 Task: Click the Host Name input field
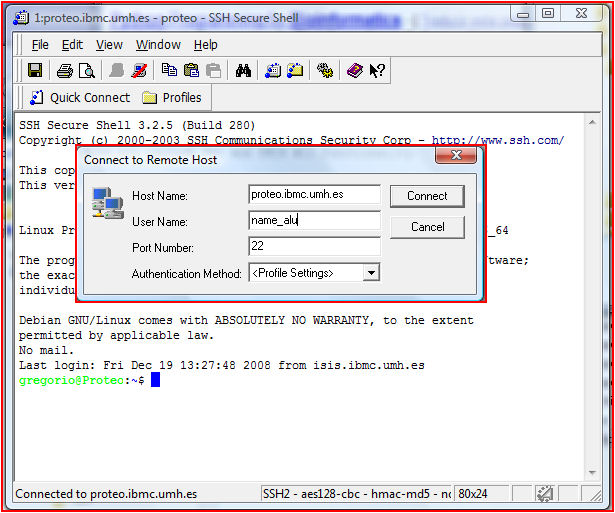pyautogui.click(x=315, y=194)
